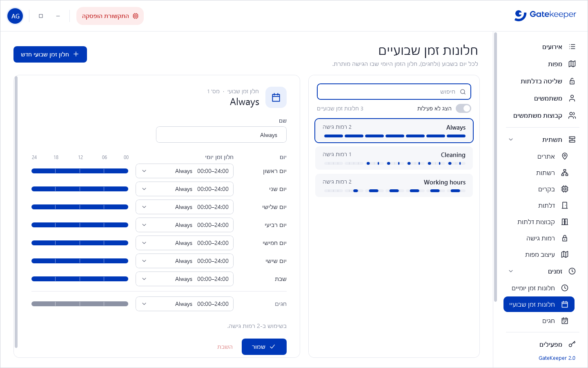The image size is (588, 368).
Task: Open the יום ראשון daily window dropdown
Action: pyautogui.click(x=185, y=171)
